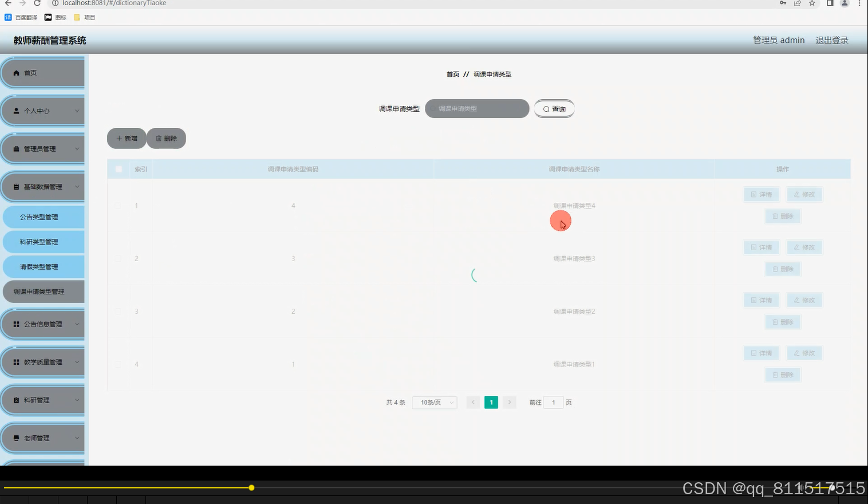Click the 查询 search button
The height and width of the screenshot is (504, 868).
click(x=554, y=109)
